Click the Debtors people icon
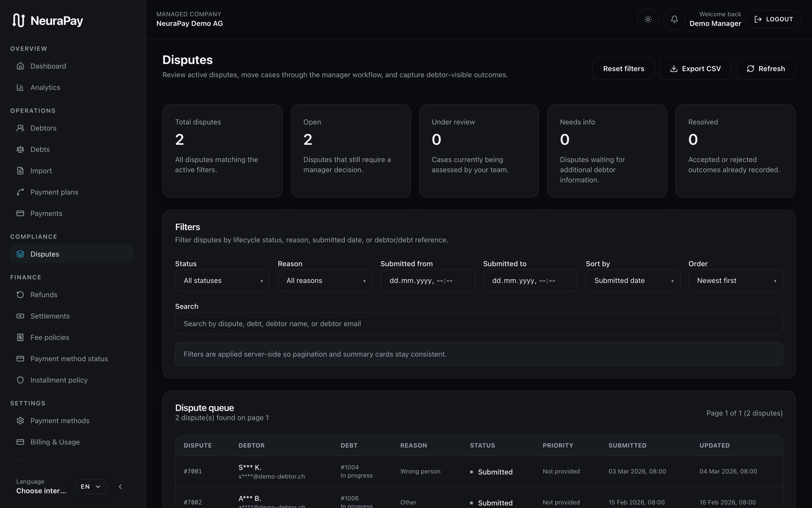 (20, 128)
